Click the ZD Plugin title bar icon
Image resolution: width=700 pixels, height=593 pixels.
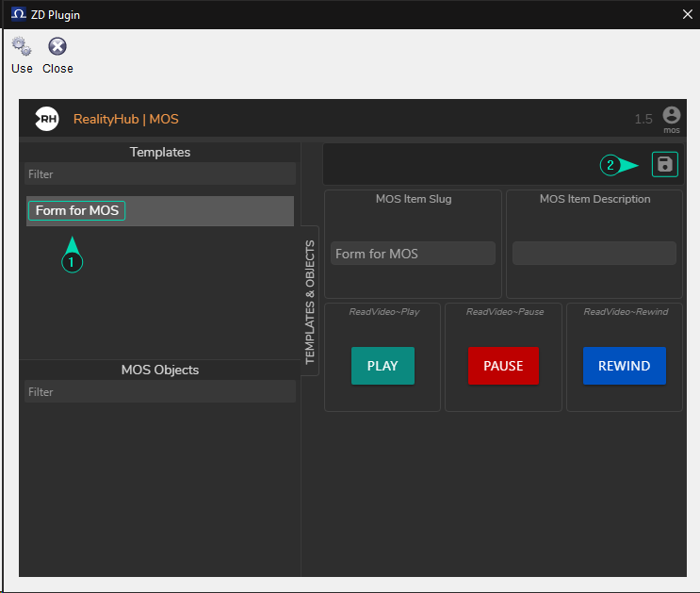(x=18, y=14)
